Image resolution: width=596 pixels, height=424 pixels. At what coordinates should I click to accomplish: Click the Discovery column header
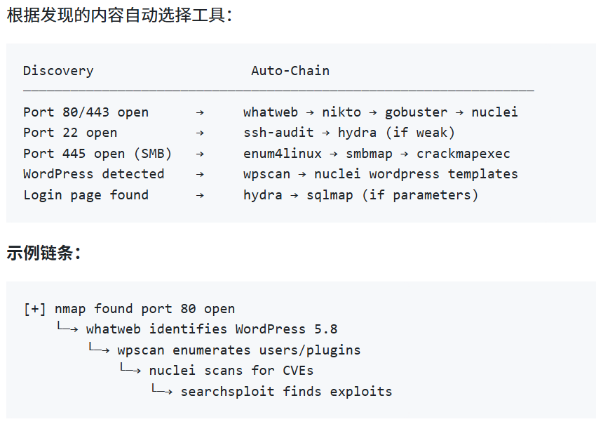coord(58,71)
